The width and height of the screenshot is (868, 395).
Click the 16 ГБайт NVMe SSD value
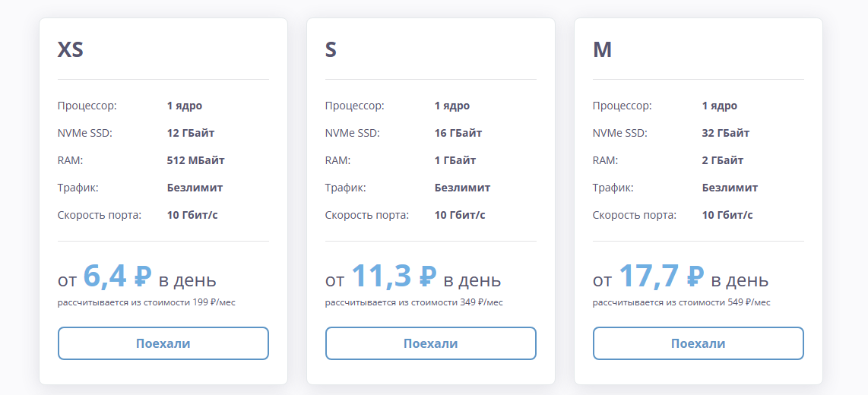point(458,134)
